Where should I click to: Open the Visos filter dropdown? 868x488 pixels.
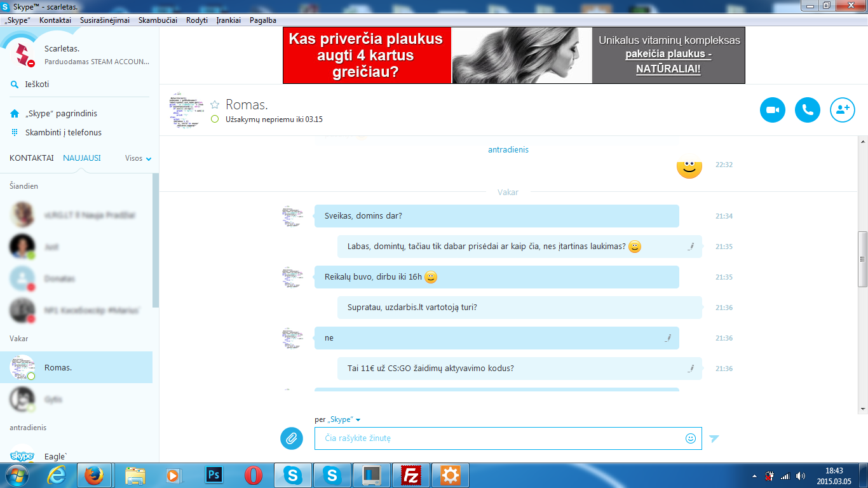click(x=138, y=158)
